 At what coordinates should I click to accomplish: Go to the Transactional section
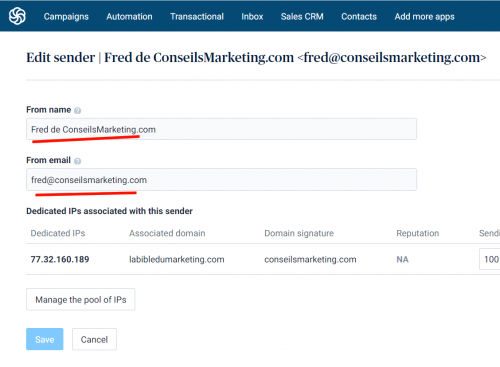pos(197,17)
